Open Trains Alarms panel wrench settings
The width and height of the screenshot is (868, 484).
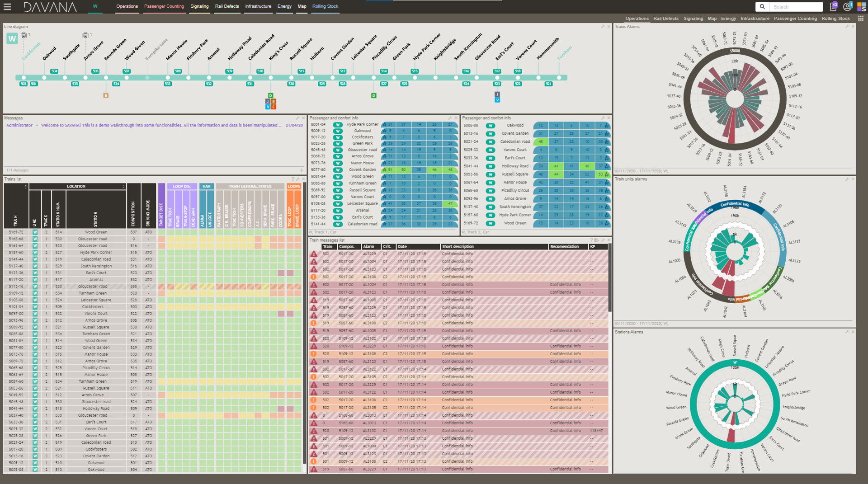pyautogui.click(x=847, y=27)
